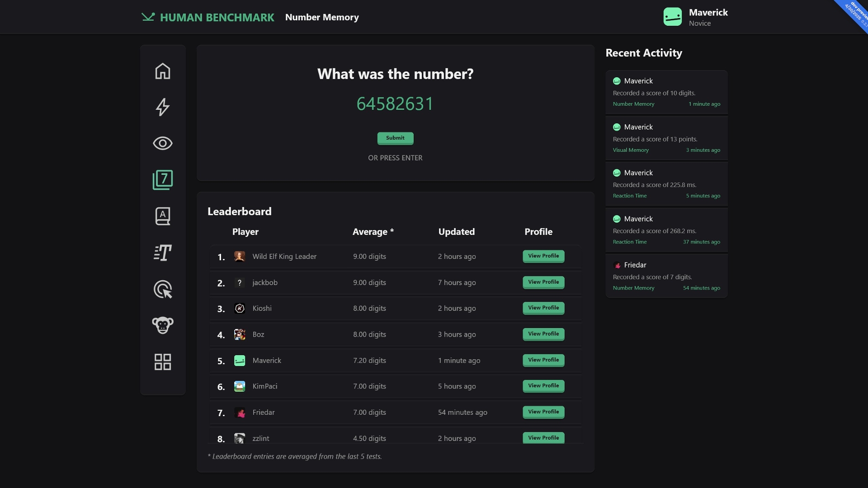Click jackbob's question mark avatar
The width and height of the screenshot is (868, 488).
pyautogui.click(x=240, y=283)
